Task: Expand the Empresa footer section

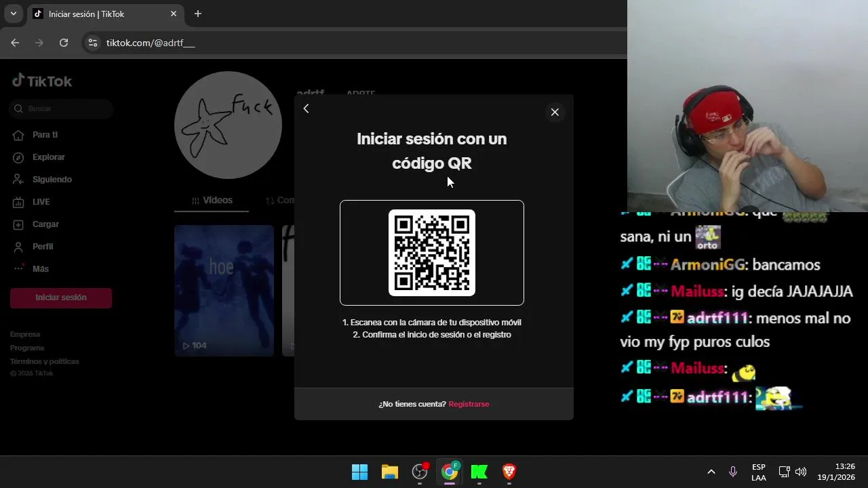Action: click(x=25, y=334)
